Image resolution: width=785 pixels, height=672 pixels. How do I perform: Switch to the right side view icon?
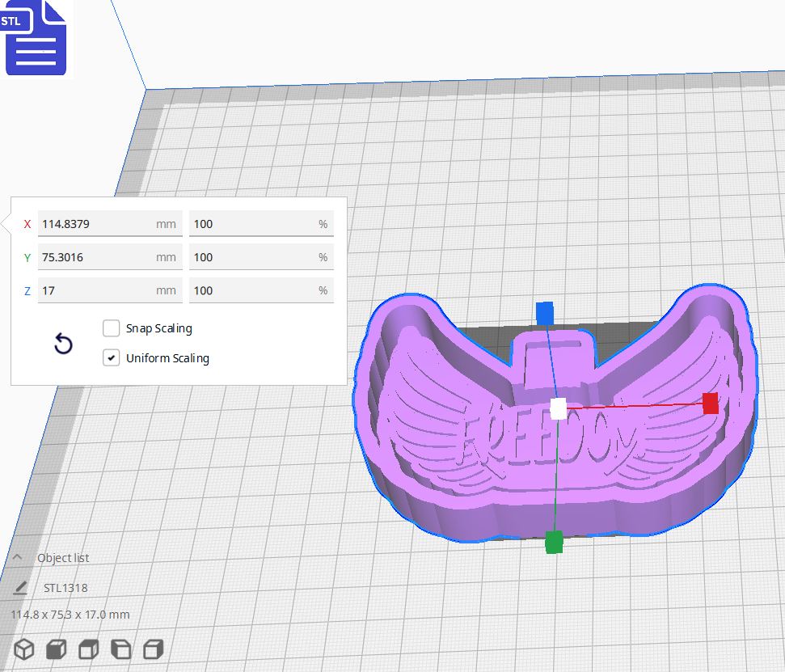tap(152, 649)
